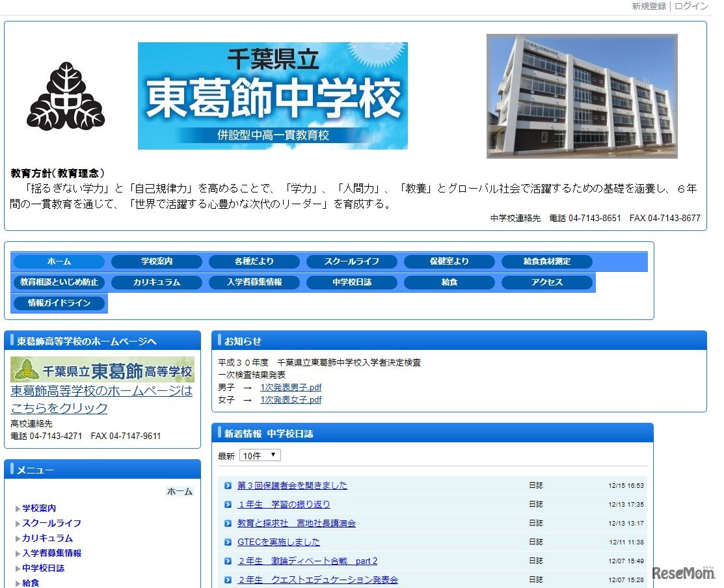
Task: Expand 給食 in the side menu
Action: pyautogui.click(x=31, y=583)
